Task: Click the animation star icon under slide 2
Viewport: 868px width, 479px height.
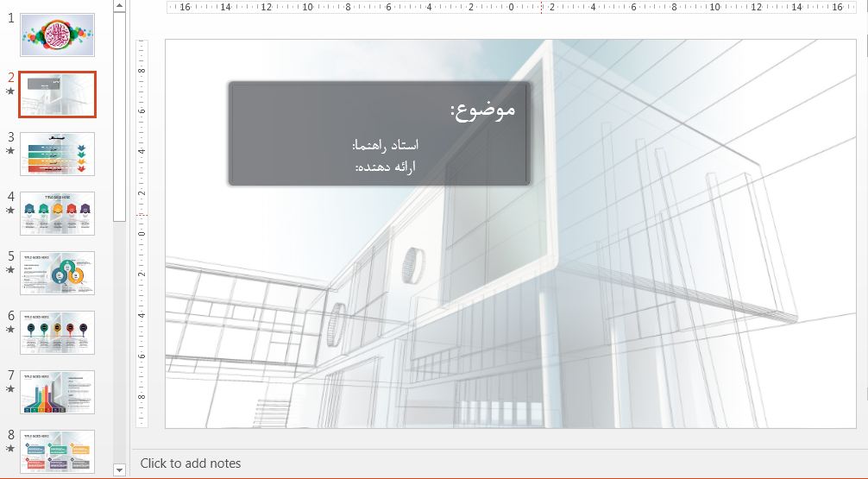Action: point(11,91)
